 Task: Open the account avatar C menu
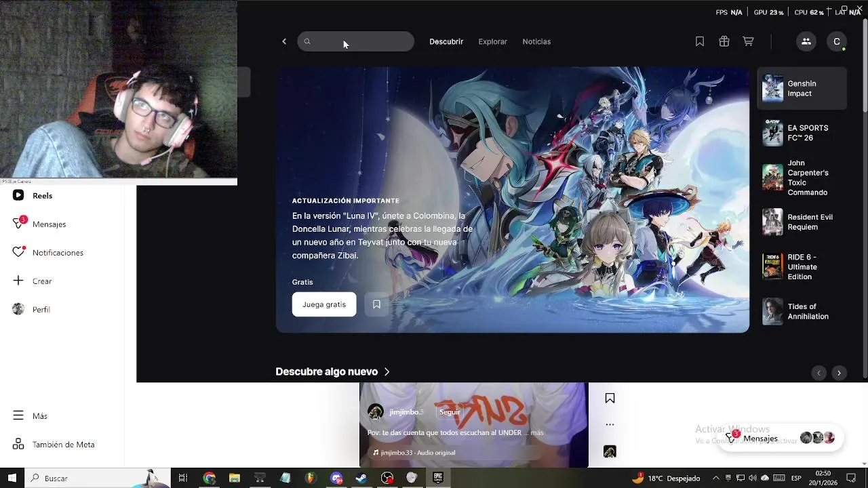tap(837, 41)
